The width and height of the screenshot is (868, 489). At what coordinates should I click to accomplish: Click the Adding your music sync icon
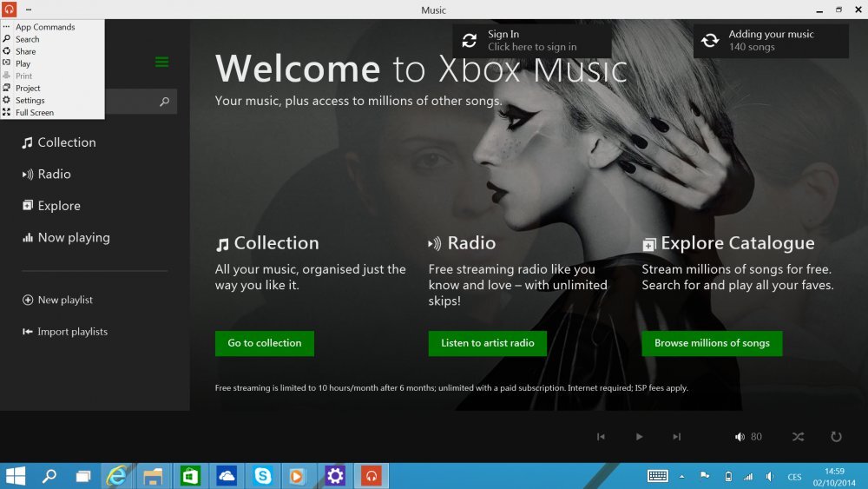click(x=710, y=41)
